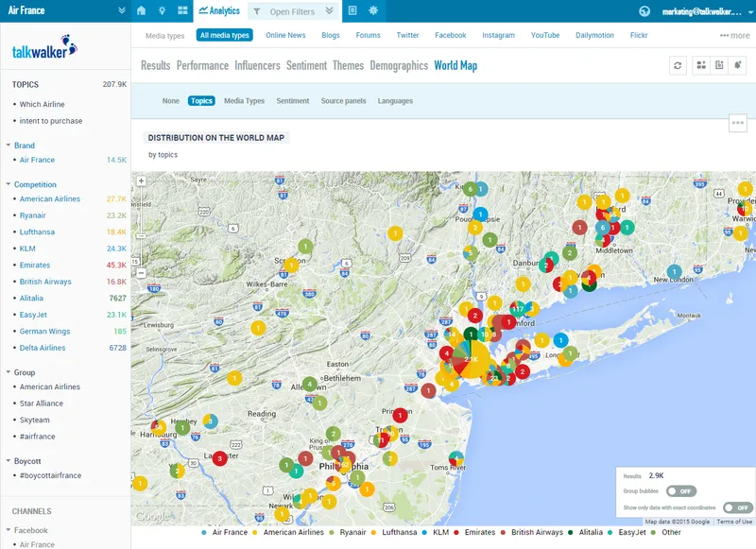Open the home dashboard icon
756x549 pixels.
pos(141,10)
